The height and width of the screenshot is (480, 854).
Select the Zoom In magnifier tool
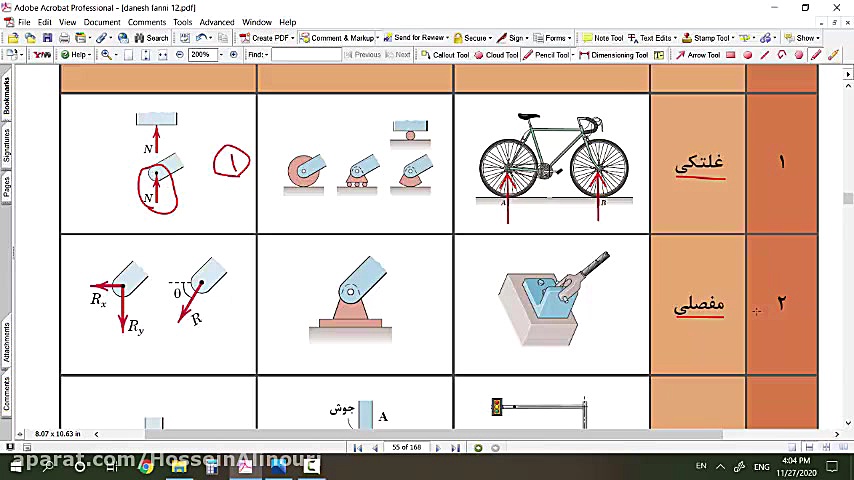coord(106,55)
